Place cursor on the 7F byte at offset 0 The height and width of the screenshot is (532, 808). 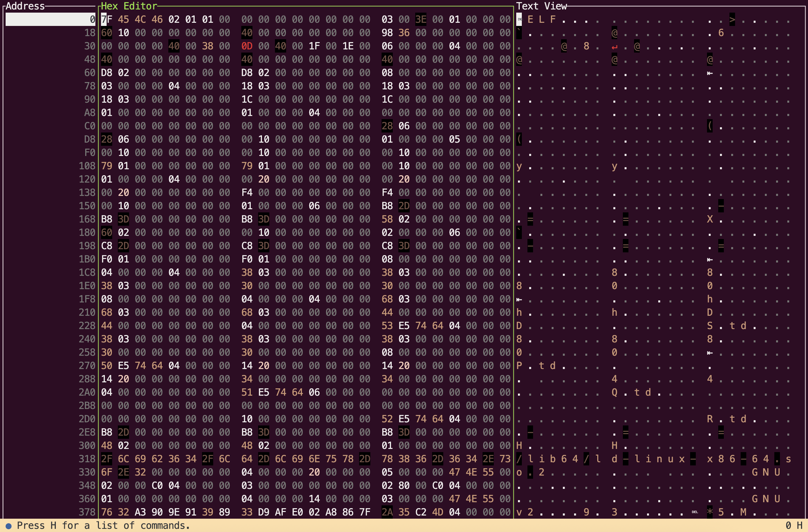pos(107,20)
